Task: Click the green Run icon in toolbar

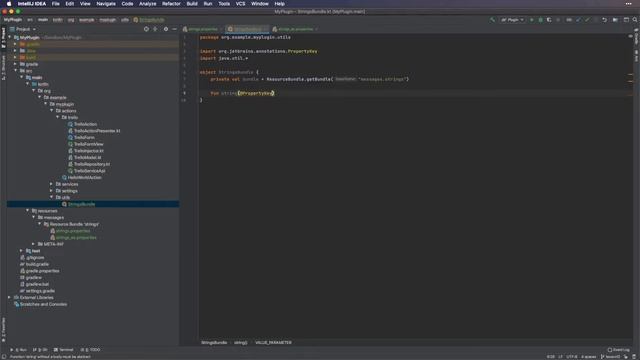Action: pos(531,20)
